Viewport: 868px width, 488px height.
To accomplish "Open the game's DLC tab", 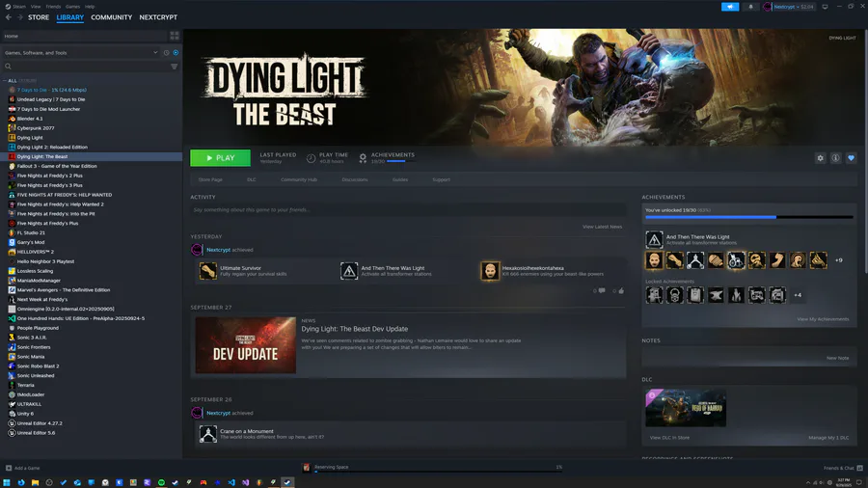I will click(x=252, y=179).
